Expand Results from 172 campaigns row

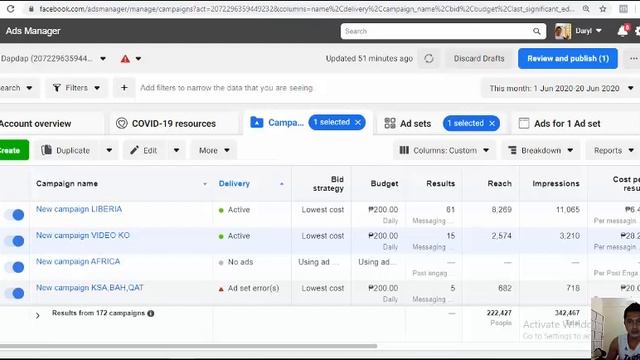pos(38,316)
